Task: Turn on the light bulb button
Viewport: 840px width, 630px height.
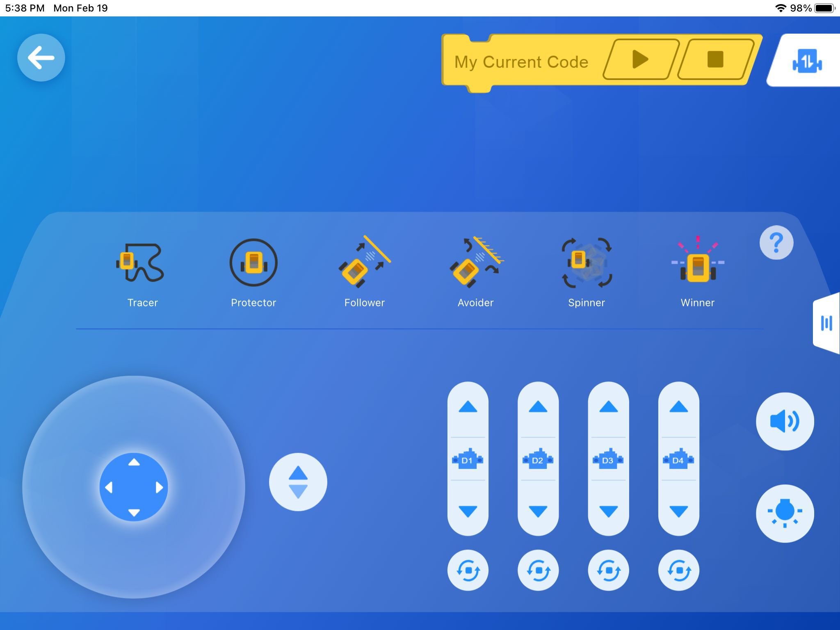Action: (x=785, y=513)
